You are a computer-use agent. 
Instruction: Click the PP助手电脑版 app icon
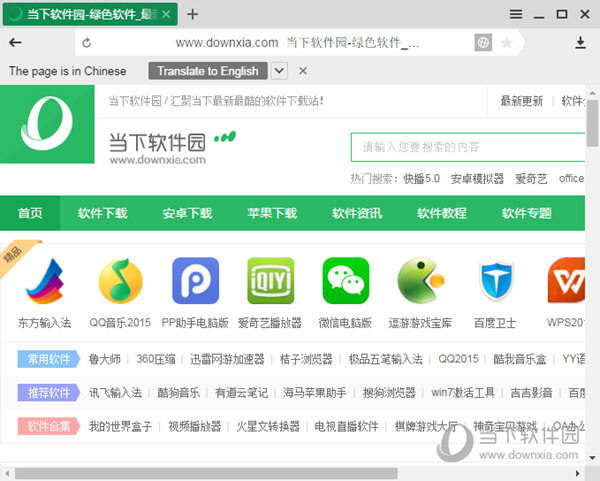tap(196, 280)
